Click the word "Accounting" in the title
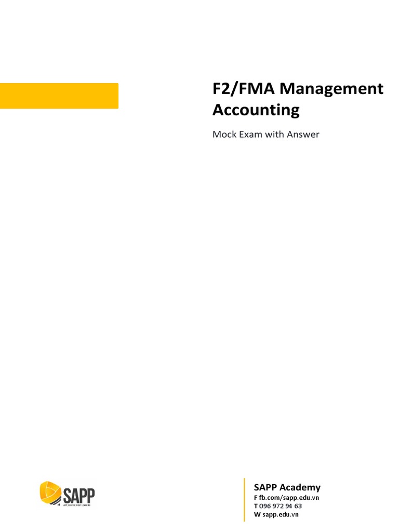Screen dimensions: 399x532 [x=256, y=110]
